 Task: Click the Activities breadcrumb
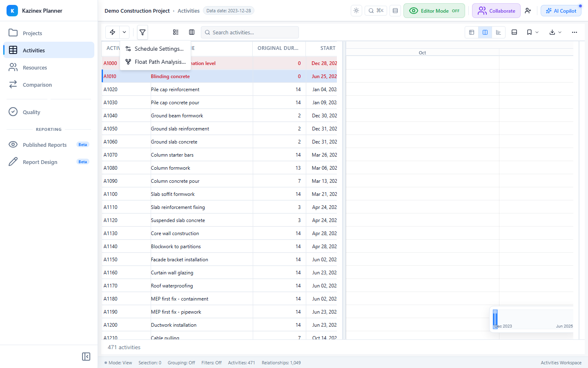[189, 11]
